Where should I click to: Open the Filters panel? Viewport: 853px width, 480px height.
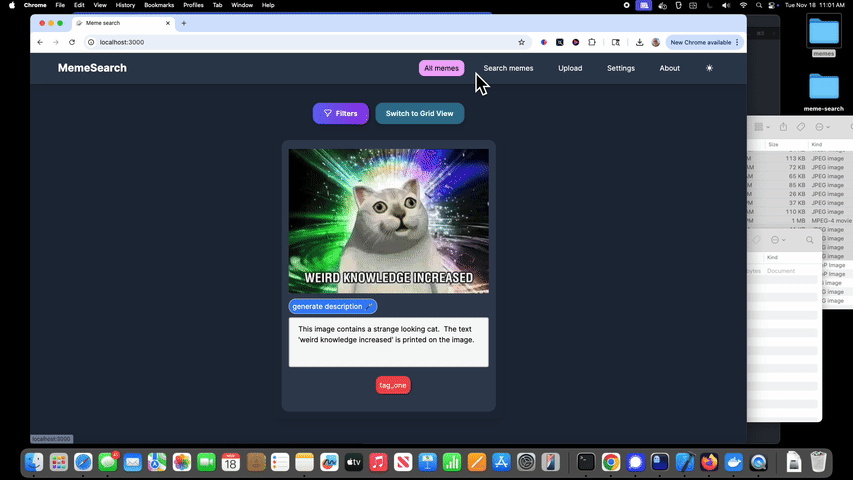click(x=340, y=114)
